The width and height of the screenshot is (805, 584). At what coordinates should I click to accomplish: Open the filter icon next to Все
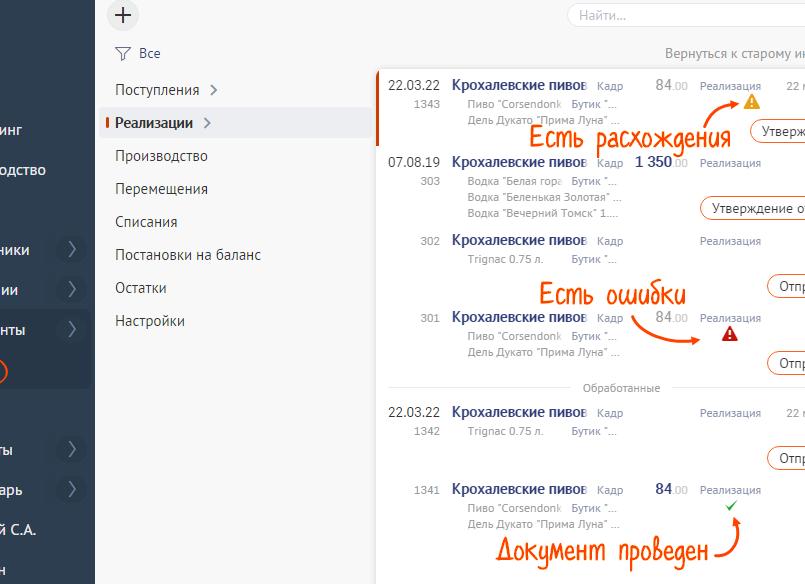tap(123, 53)
